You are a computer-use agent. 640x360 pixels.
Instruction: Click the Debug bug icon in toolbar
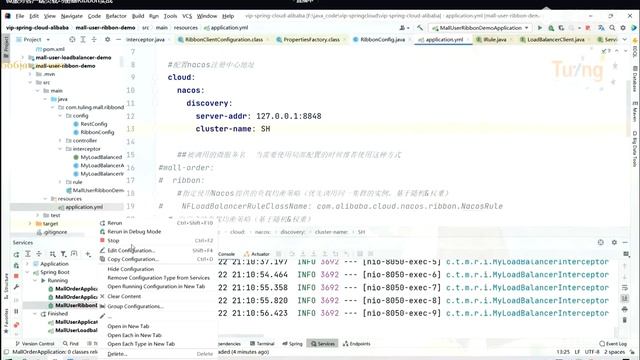click(551, 28)
